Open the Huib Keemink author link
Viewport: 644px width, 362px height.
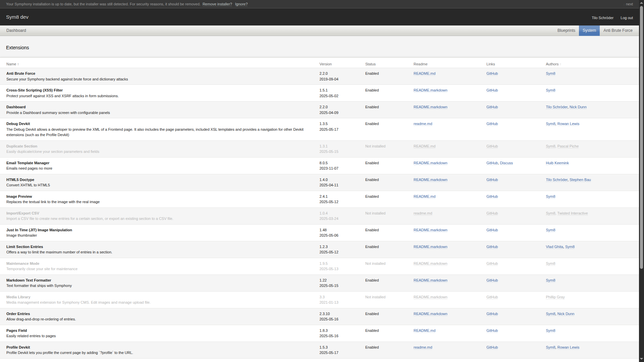(557, 163)
